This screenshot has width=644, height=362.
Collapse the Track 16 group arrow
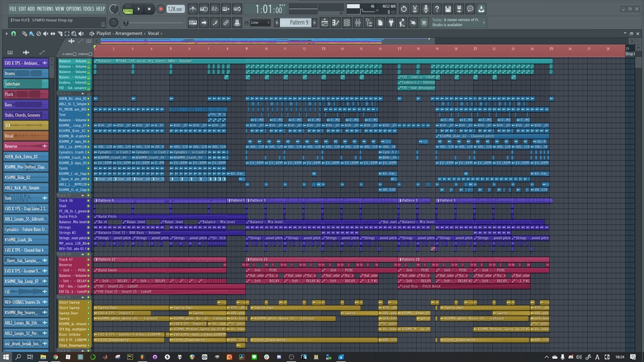(x=82, y=94)
